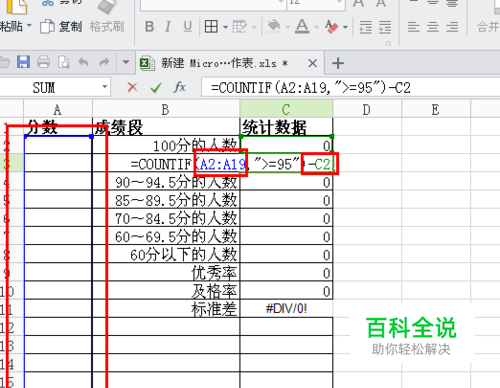
Task: Center align text
Action: [433, 27]
